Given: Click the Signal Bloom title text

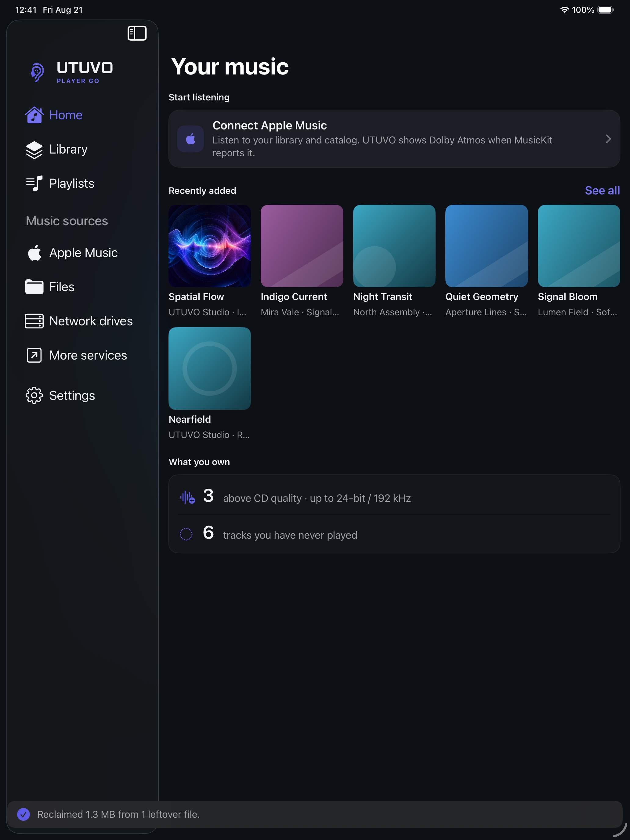Looking at the screenshot, I should click(x=568, y=297).
